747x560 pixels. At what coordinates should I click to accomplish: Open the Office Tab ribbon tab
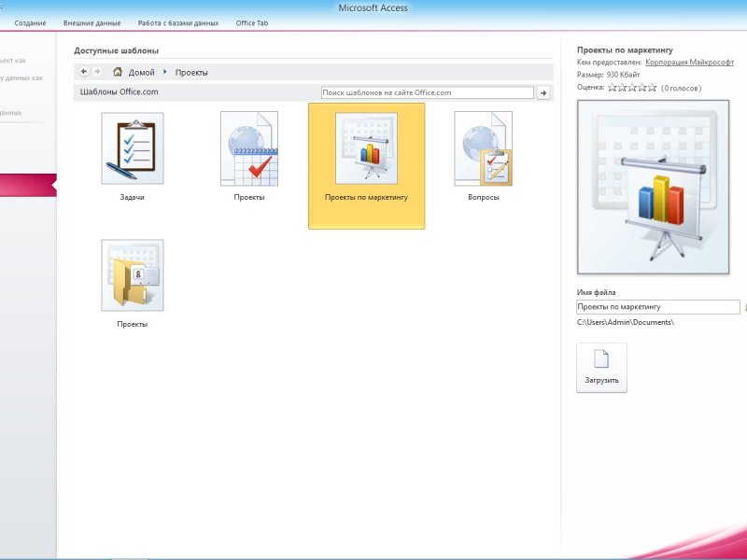[252, 22]
